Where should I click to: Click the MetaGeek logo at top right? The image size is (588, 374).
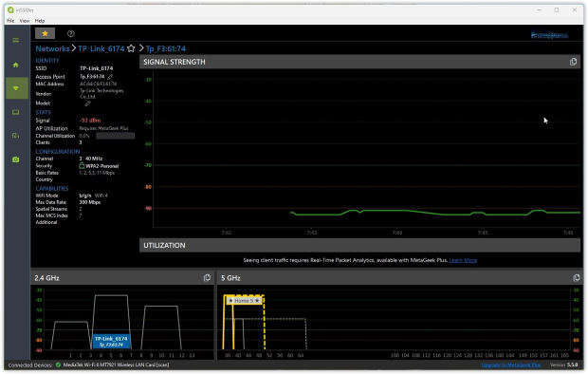tap(549, 35)
